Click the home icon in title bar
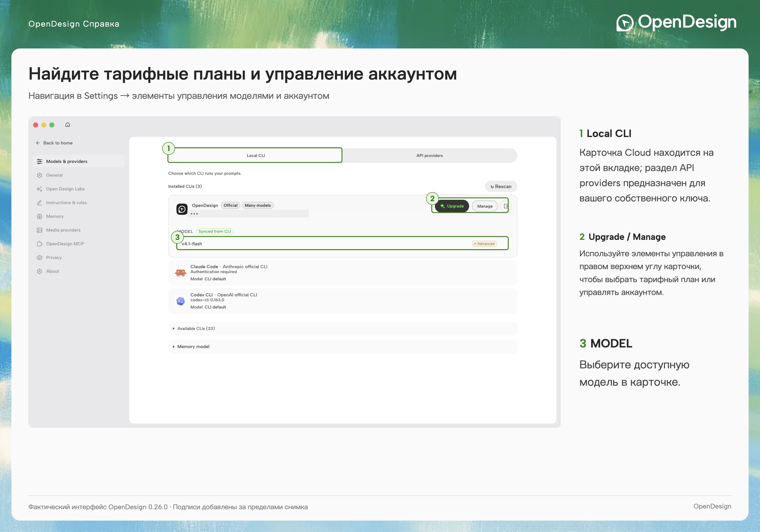 [x=67, y=125]
